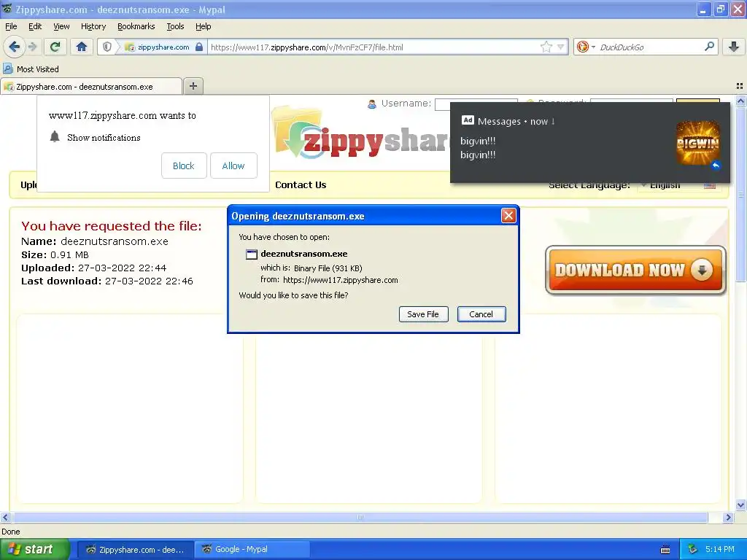Click the Size 0.91 MB text
The height and width of the screenshot is (560, 747).
pyautogui.click(x=55, y=254)
